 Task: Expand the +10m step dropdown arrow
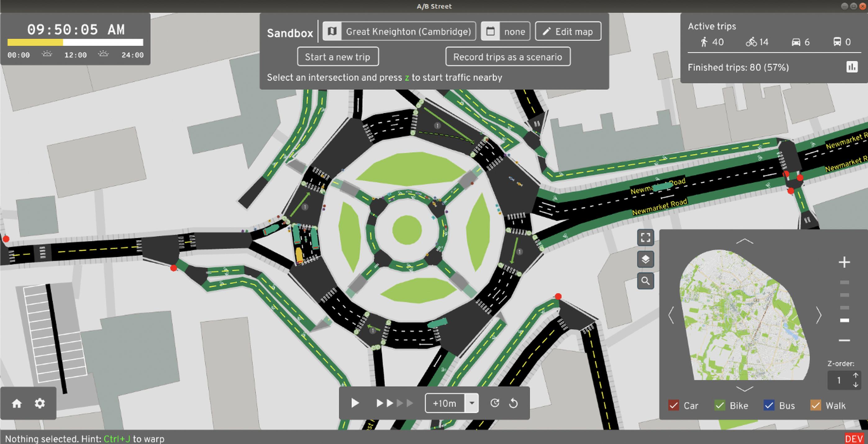pyautogui.click(x=472, y=403)
